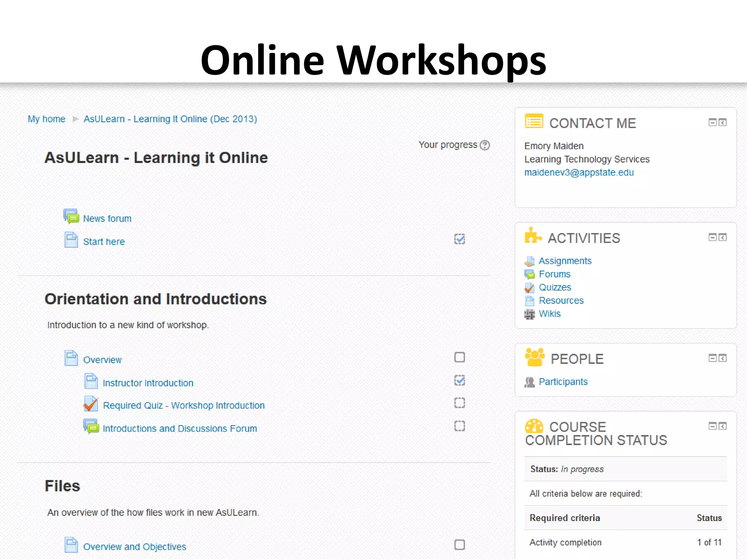
Task: Dock the Contact Me block
Action: [x=723, y=122]
